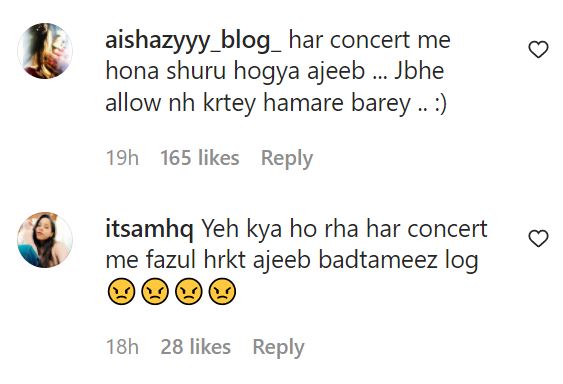Visit the aishazyyy_blog_ username link
The height and width of the screenshot is (384, 563).
(193, 41)
